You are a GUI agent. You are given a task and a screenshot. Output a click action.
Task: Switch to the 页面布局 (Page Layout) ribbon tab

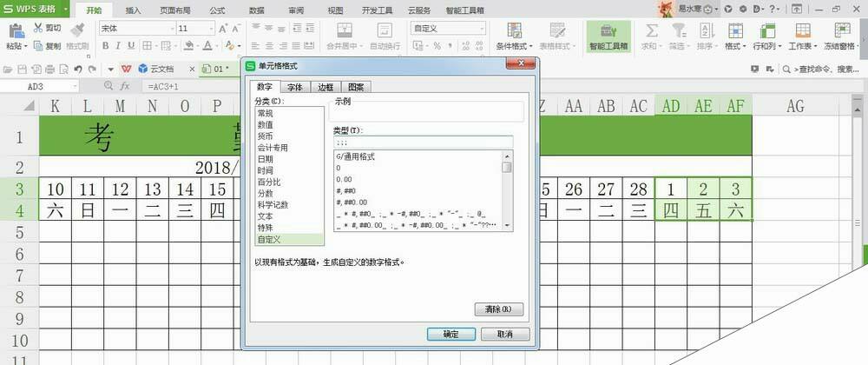click(x=175, y=10)
